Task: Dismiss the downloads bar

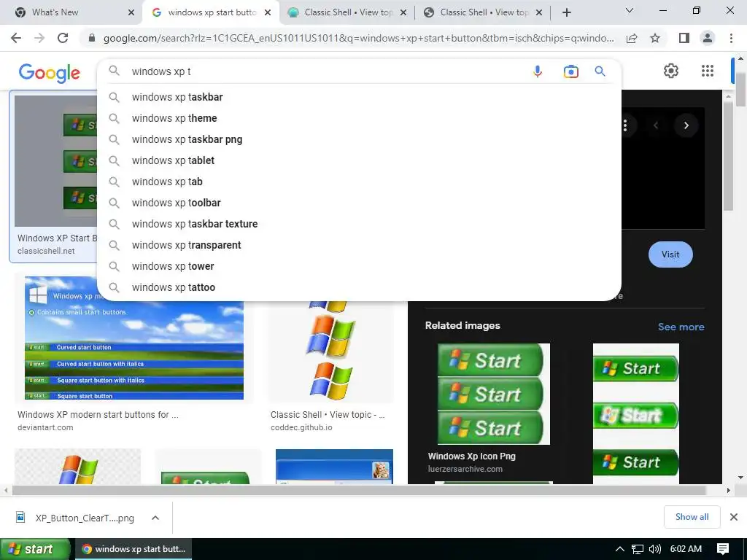Action: [734, 517]
